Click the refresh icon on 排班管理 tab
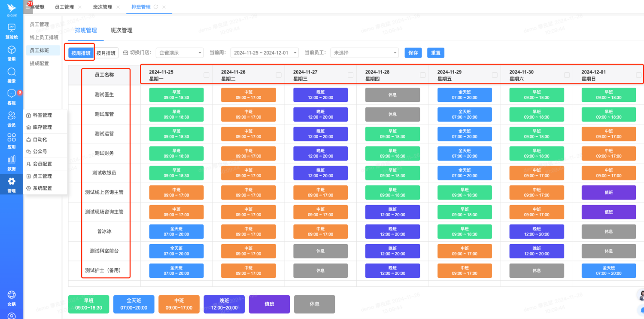644x319 pixels. (156, 7)
